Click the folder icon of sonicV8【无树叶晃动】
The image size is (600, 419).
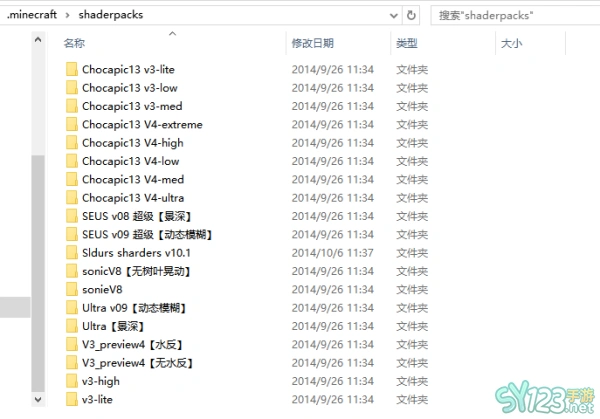[x=72, y=271]
